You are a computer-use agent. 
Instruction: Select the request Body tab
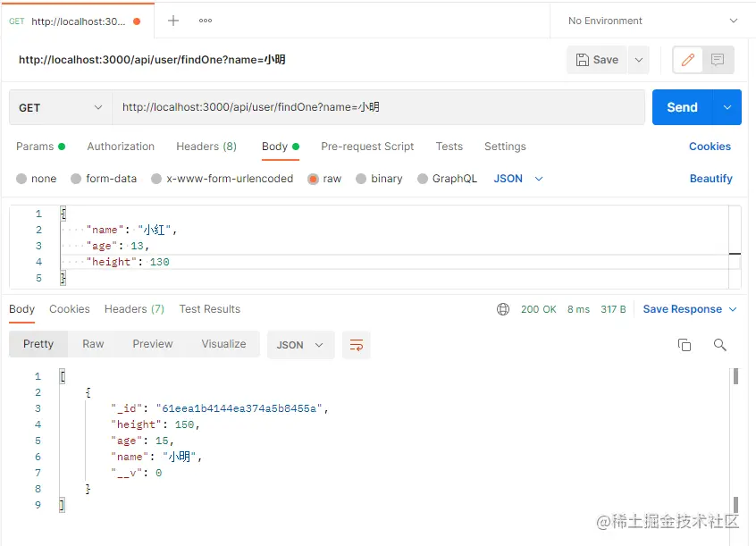point(281,147)
